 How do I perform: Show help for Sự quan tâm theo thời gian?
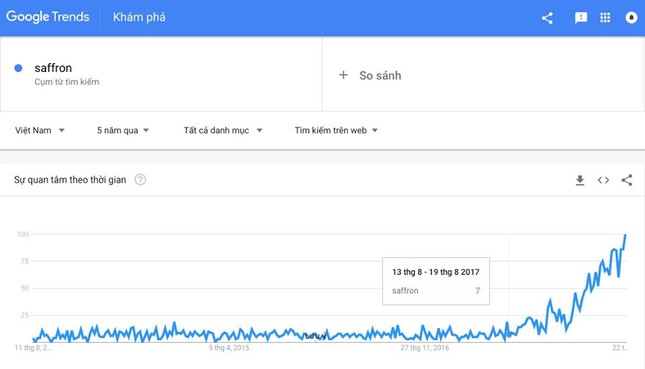coord(140,180)
